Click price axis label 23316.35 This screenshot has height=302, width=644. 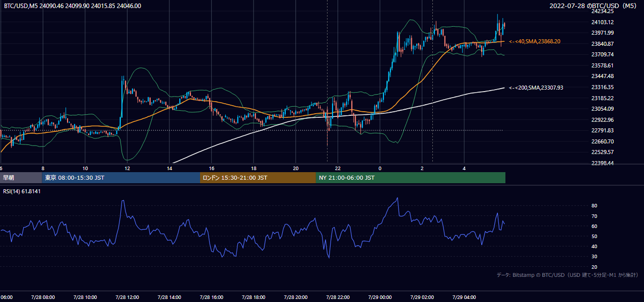point(602,87)
